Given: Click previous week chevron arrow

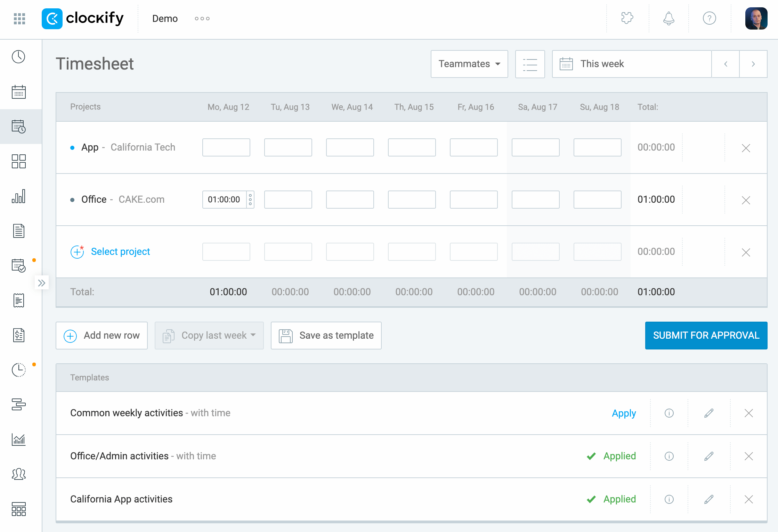Looking at the screenshot, I should pyautogui.click(x=726, y=64).
